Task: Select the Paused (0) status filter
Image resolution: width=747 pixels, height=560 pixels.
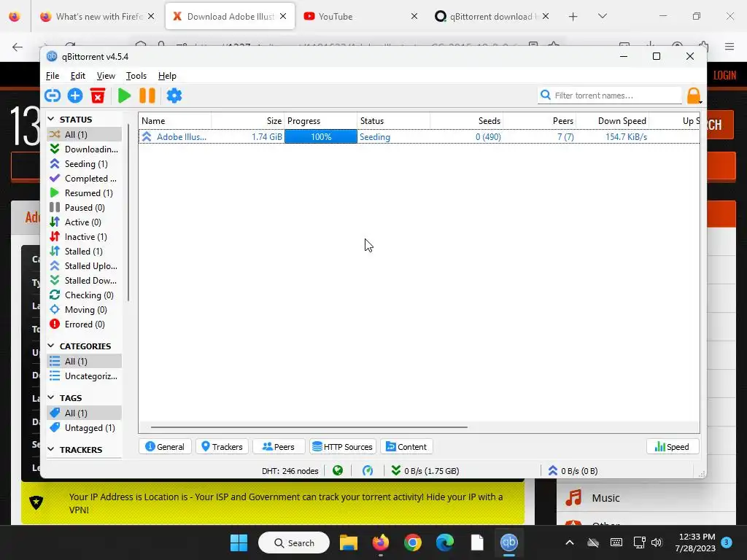Action: click(x=85, y=208)
